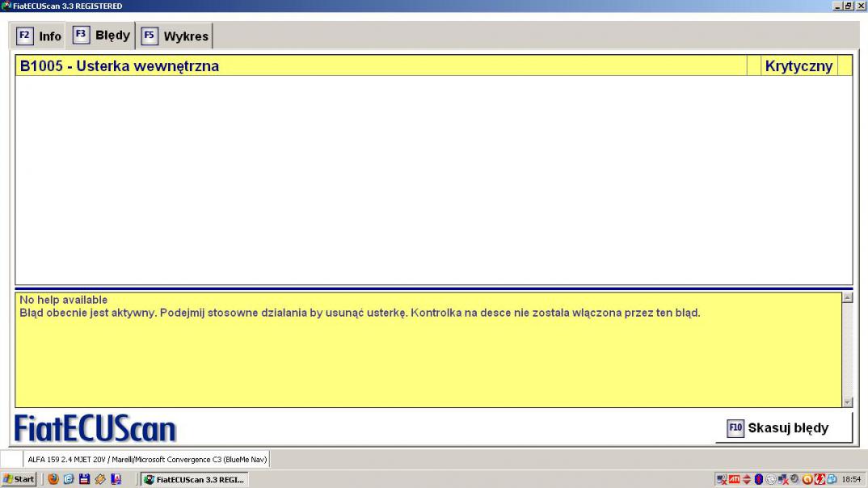Click the 'Błąd obecnie jest aktywny' message

(360, 313)
